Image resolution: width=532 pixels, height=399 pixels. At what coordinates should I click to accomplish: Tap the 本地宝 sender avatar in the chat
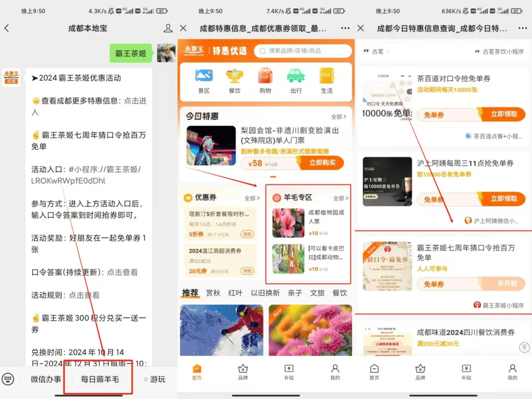point(11,78)
